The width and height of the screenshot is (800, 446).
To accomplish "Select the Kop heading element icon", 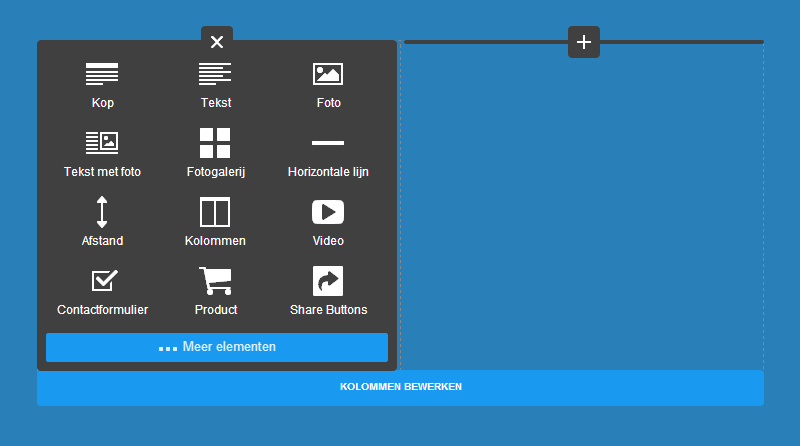I will pos(102,74).
